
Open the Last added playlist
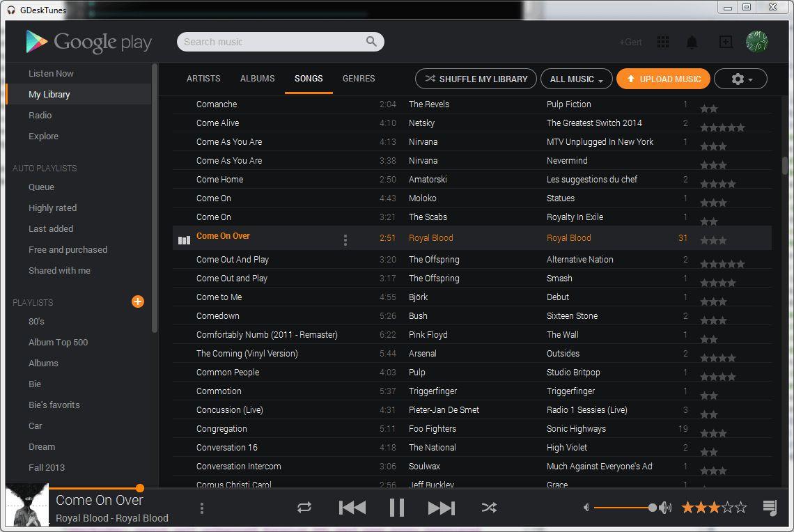[51, 229]
